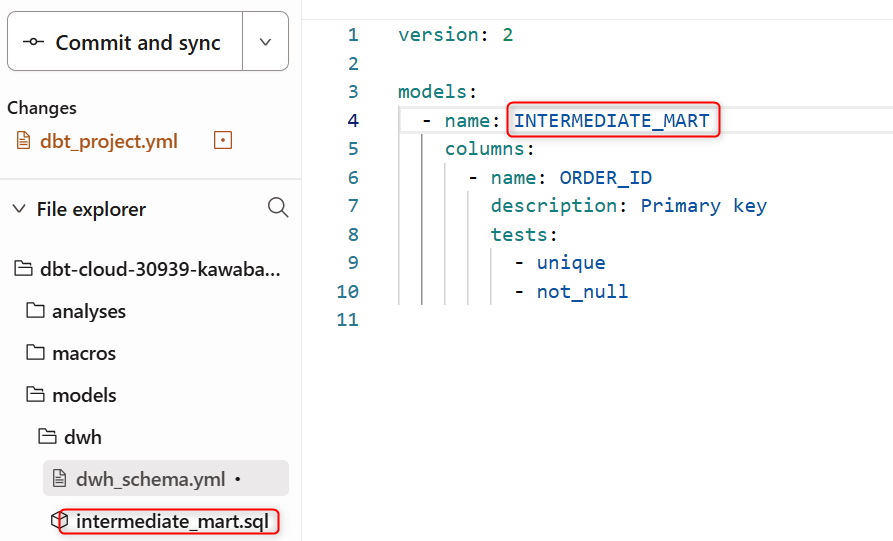Click the open folder icon beside models

(35, 394)
